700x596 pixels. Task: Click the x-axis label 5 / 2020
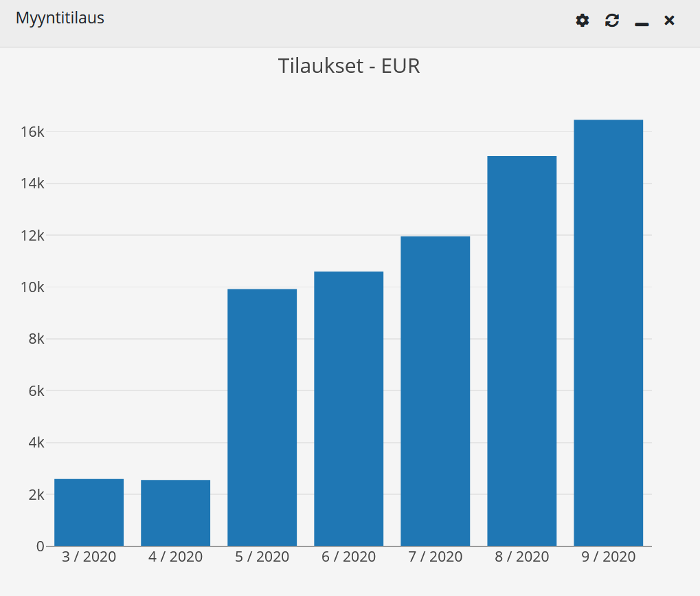coord(262,557)
